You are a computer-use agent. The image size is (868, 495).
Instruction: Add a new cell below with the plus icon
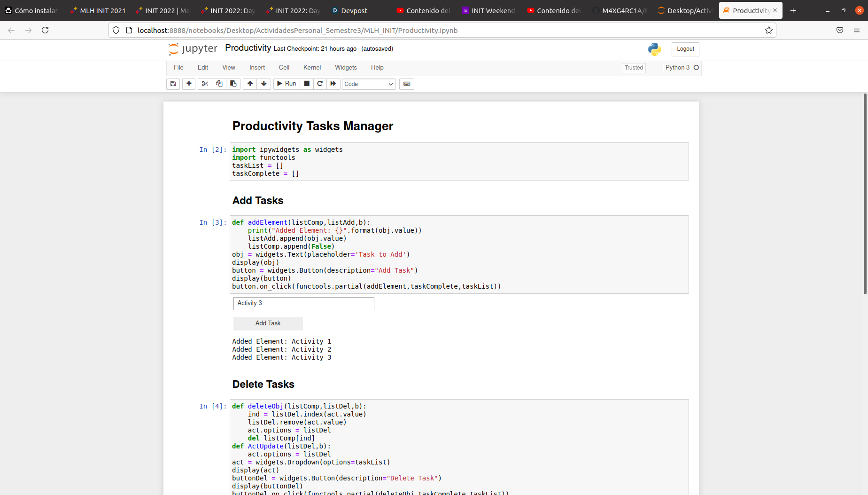click(189, 84)
